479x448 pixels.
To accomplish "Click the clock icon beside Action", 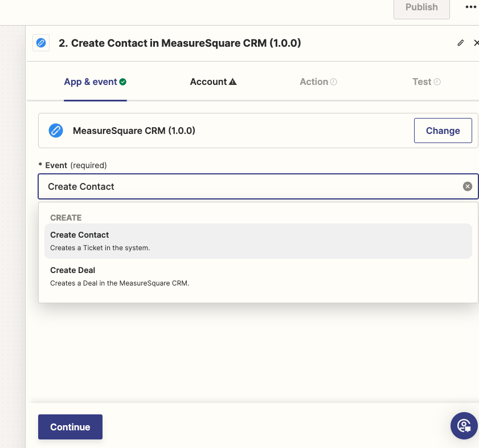I will click(334, 82).
